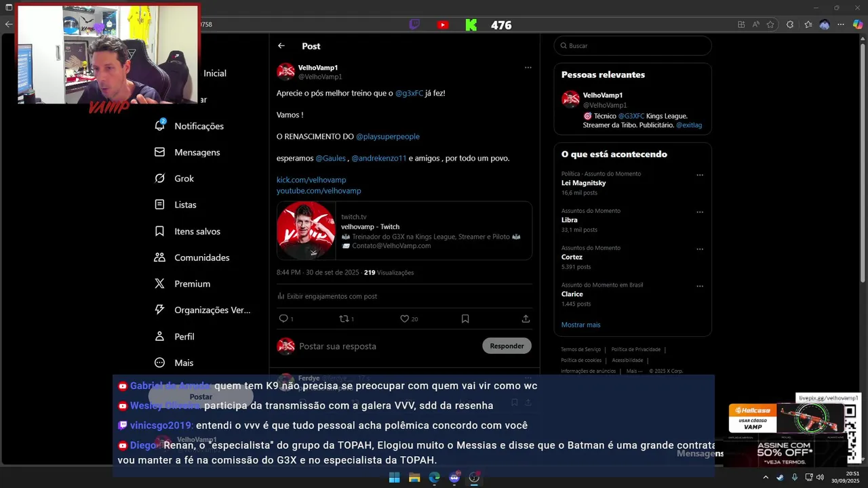The height and width of the screenshot is (488, 868).
Task: Open the velhovamp Twitch link card
Action: (x=404, y=230)
